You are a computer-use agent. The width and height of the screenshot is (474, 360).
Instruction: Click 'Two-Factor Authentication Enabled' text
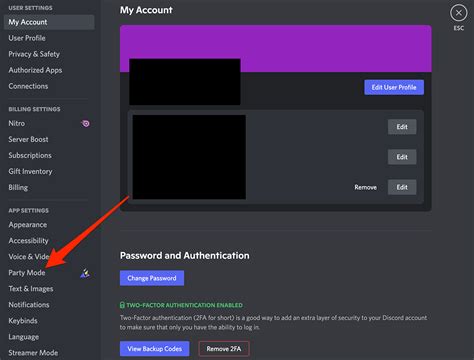(x=184, y=305)
